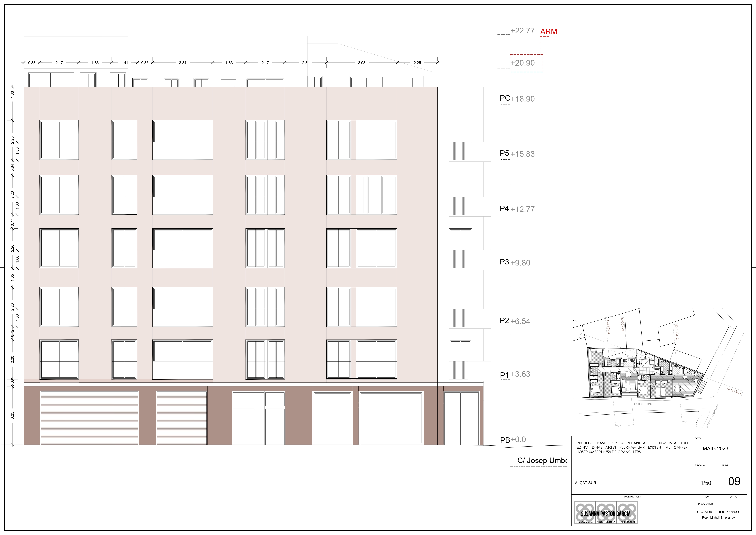
Task: Click the +22.77 elevation marker
Action: tap(522, 31)
